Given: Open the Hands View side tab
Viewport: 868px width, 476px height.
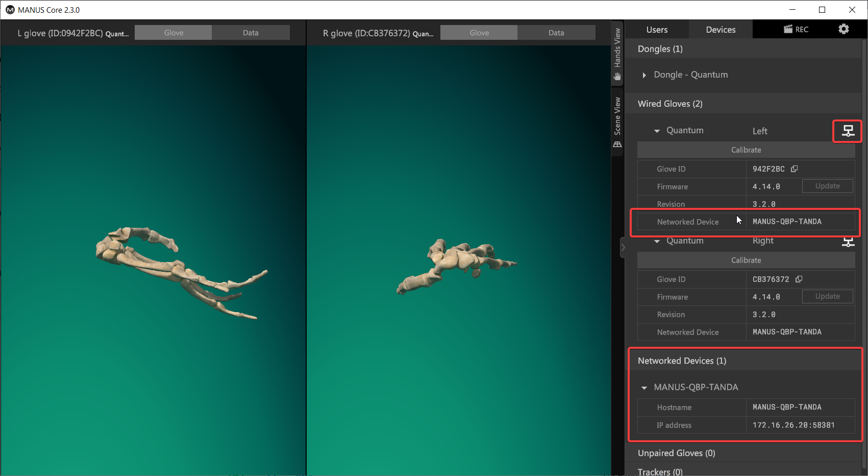Looking at the screenshot, I should (617, 54).
